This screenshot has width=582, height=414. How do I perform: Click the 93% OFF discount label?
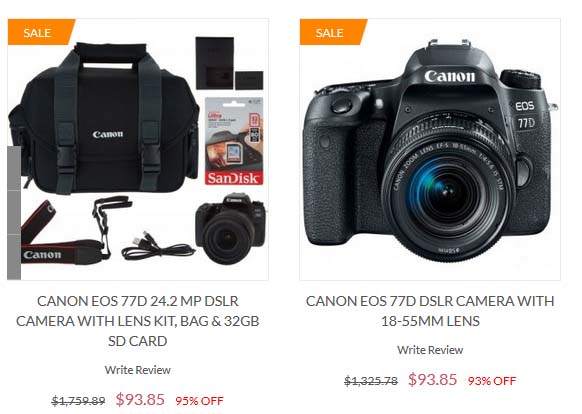pos(492,381)
